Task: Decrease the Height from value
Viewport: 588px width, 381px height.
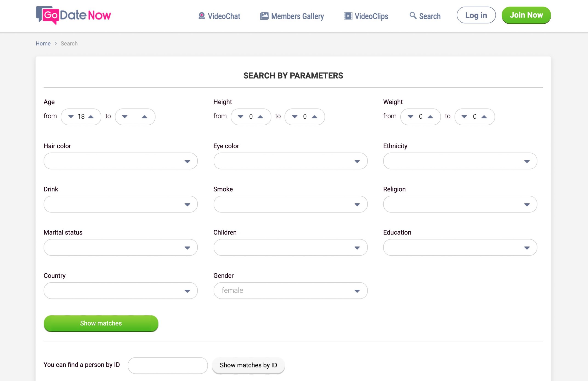Action: [241, 117]
